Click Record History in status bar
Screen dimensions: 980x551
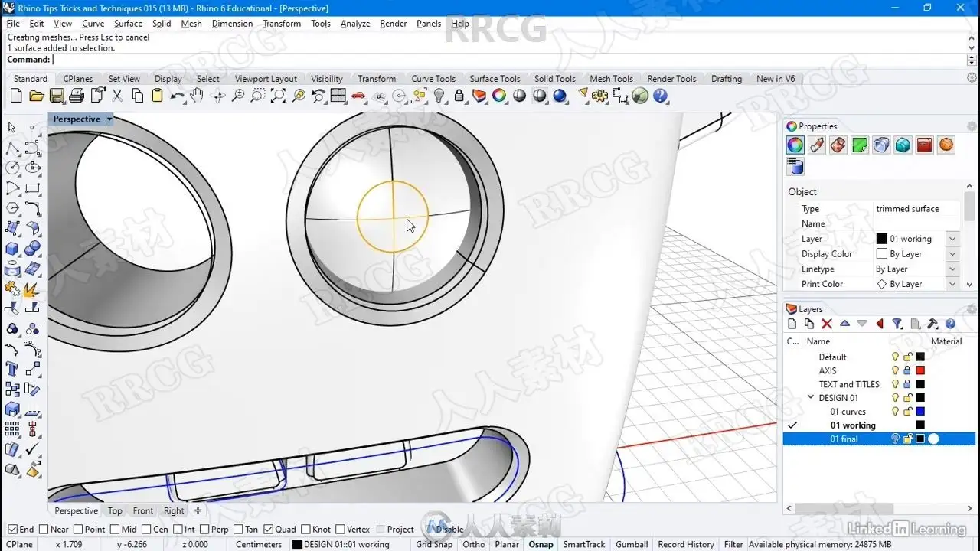[x=686, y=544]
